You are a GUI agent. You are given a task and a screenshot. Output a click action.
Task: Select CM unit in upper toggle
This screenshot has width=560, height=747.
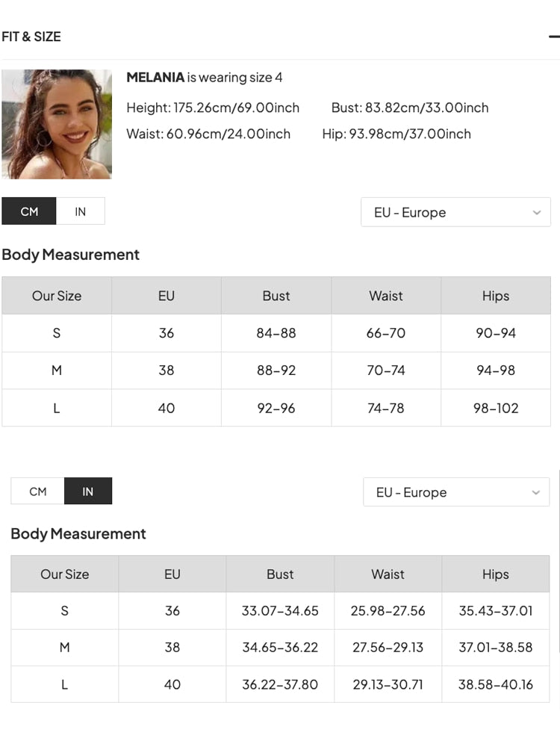click(x=29, y=211)
